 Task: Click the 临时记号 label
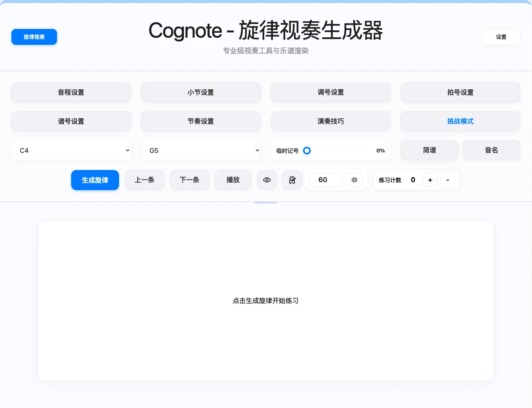tap(287, 151)
